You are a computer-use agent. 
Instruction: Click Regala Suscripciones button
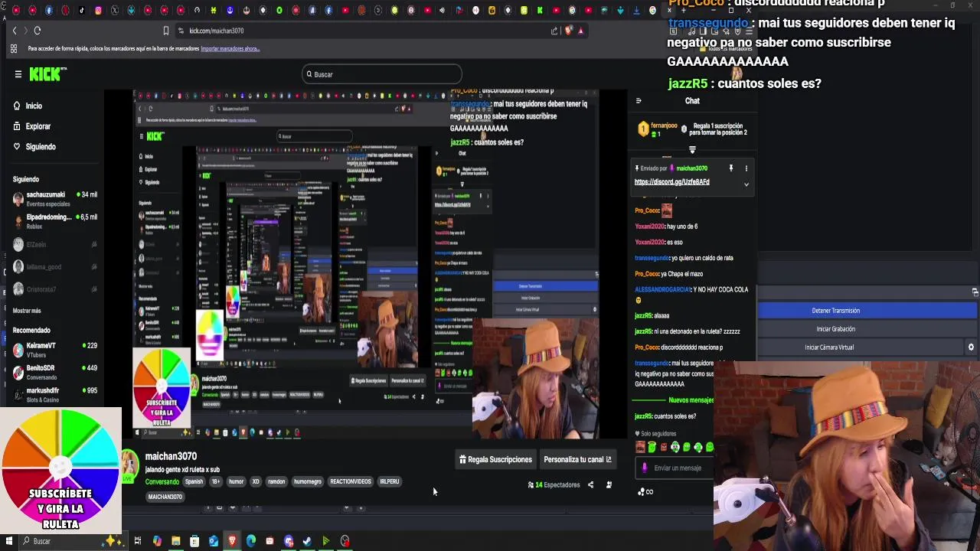pos(495,459)
